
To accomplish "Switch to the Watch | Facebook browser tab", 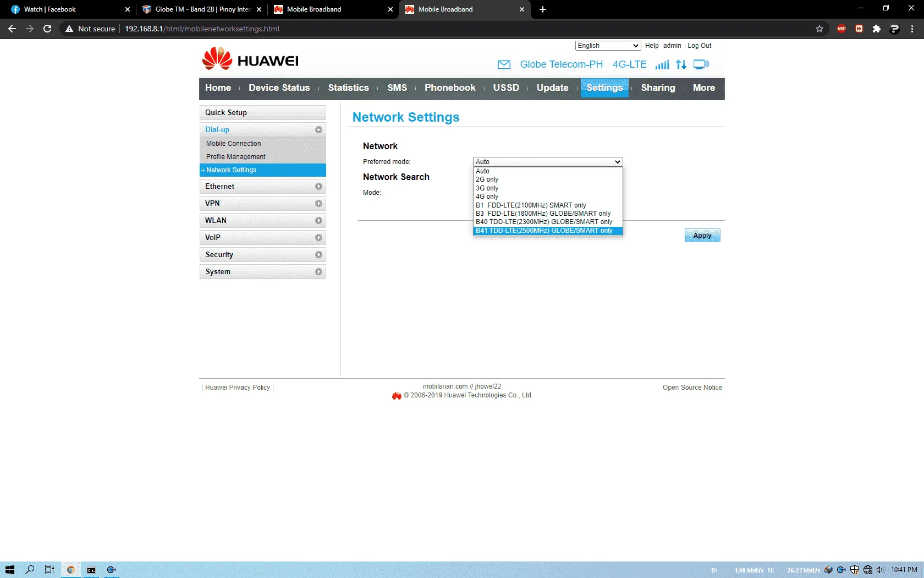I will [x=70, y=9].
